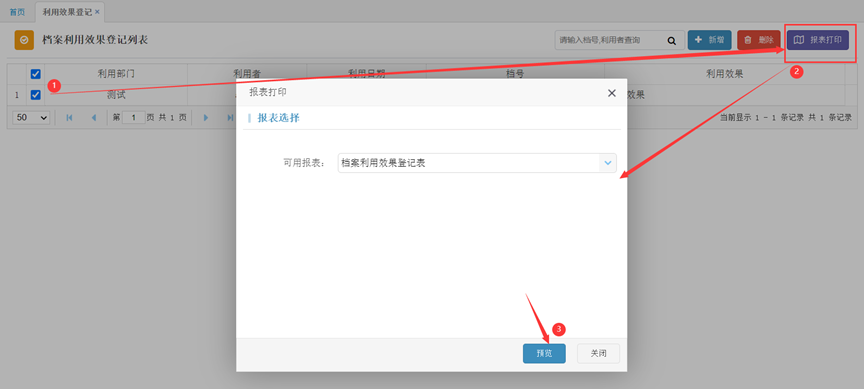
Task: Click the page number input box
Action: (x=133, y=117)
